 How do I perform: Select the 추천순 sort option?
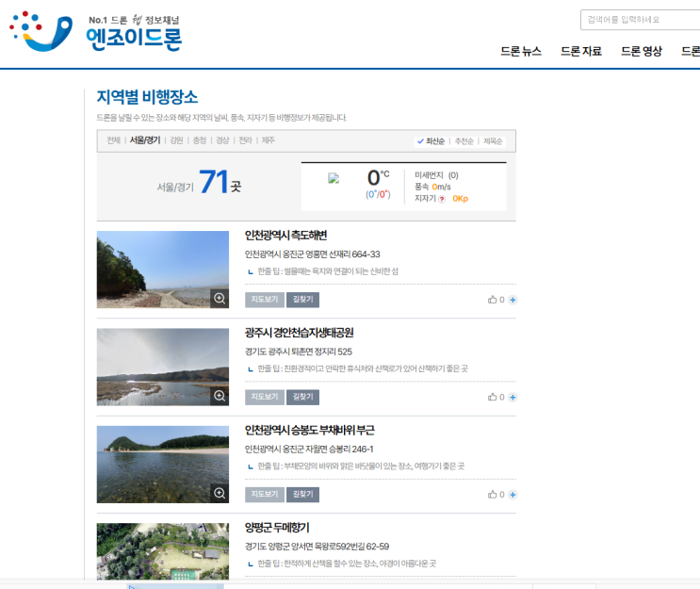pos(464,141)
